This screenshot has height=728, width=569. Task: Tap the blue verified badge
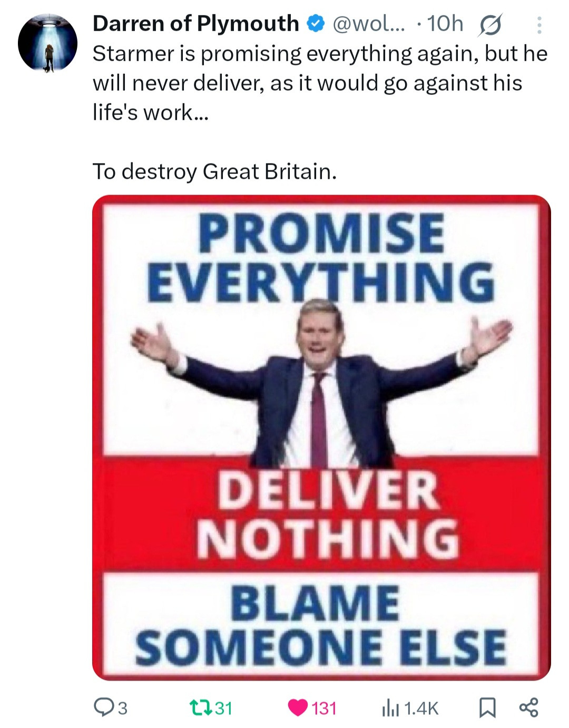(x=316, y=24)
